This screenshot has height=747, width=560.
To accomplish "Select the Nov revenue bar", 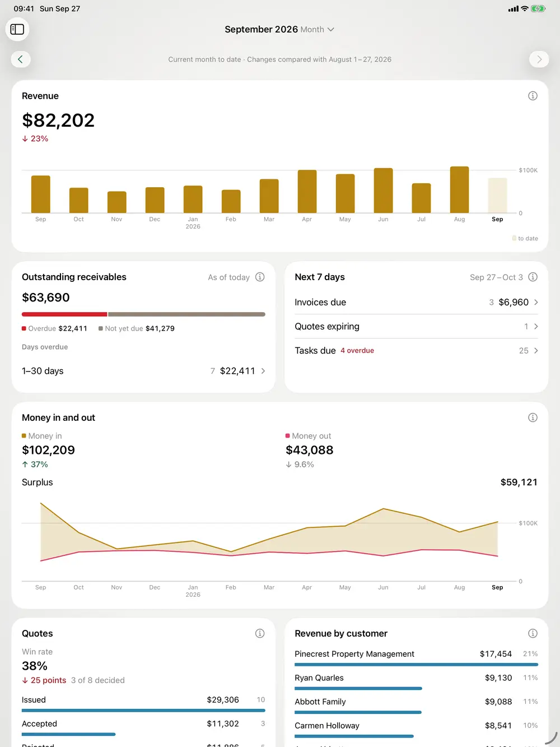I will [x=116, y=202].
